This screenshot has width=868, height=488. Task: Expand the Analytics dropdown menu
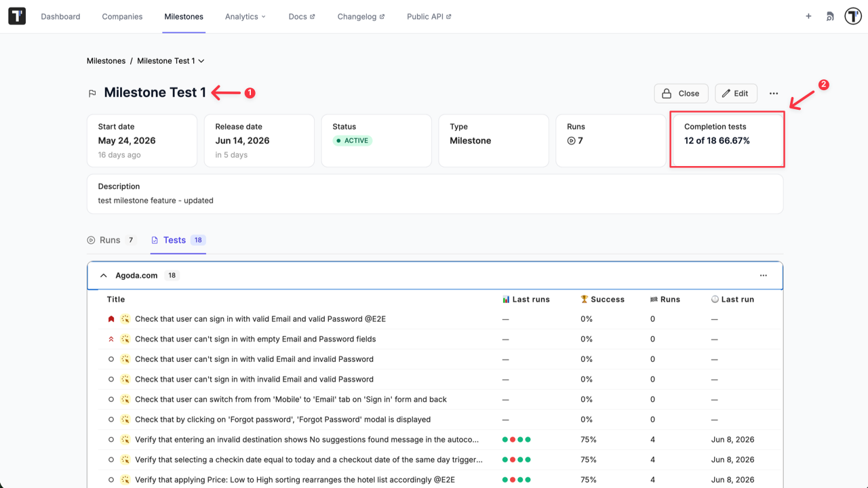click(x=245, y=16)
